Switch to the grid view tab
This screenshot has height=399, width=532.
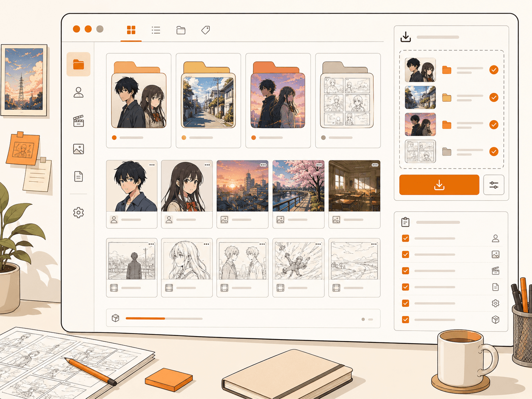point(131,30)
